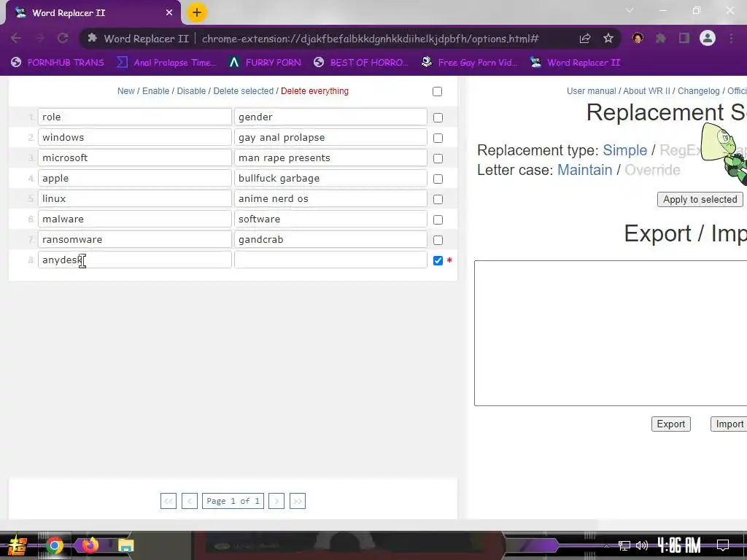Go to previous page with < button

tap(190, 501)
